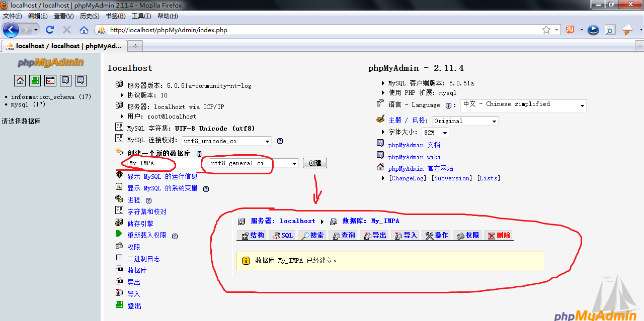
Task: Click the Firefox forward arrow
Action: point(25,30)
